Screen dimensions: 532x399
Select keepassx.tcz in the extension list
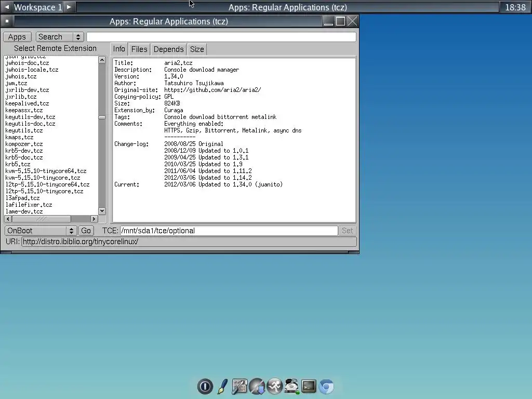24,110
